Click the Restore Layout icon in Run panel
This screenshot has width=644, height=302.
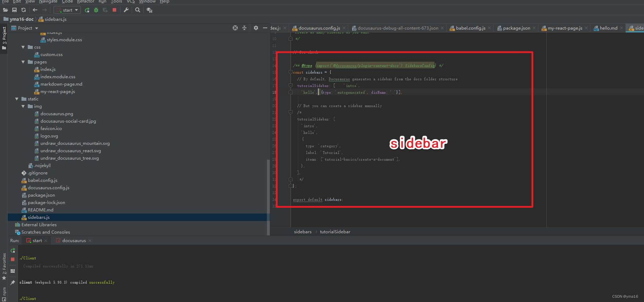pos(13,271)
